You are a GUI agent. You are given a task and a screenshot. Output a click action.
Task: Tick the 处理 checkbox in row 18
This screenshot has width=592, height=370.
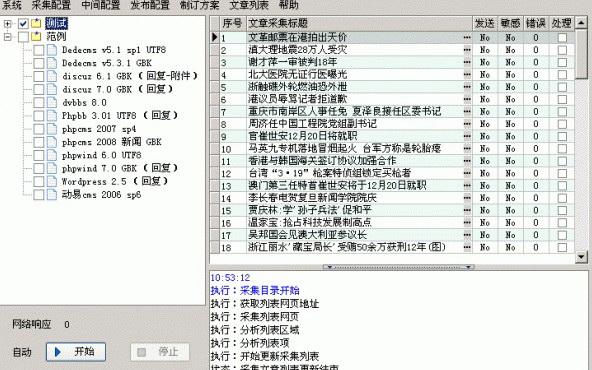[x=562, y=247]
